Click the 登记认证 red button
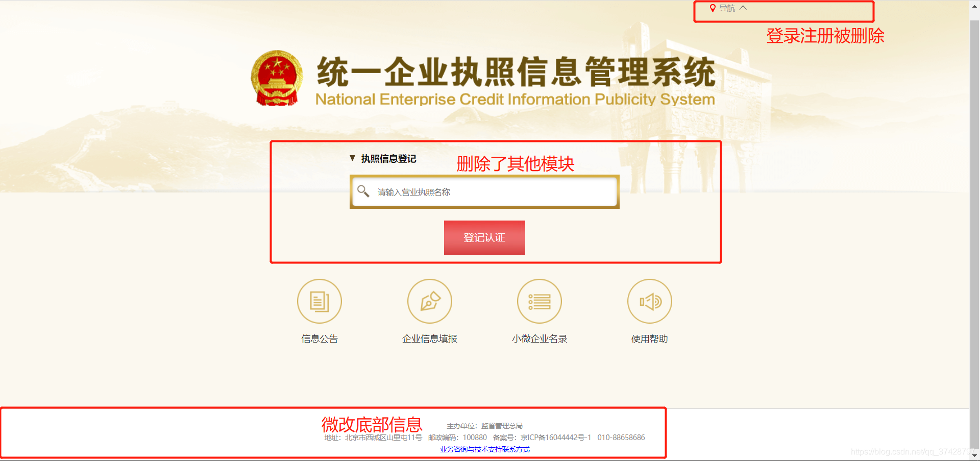The height and width of the screenshot is (461, 980). click(484, 237)
